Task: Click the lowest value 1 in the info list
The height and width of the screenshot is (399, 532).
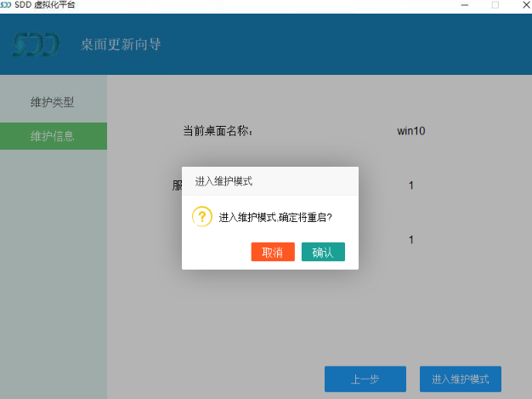Action: coord(411,240)
